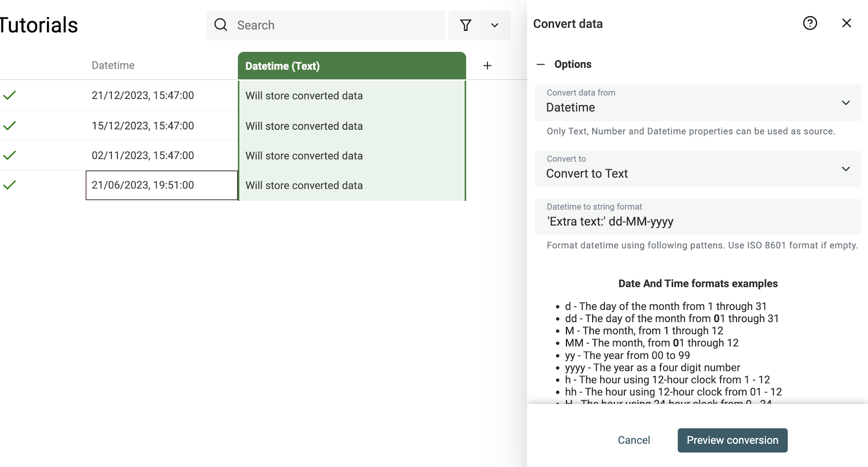Open the Convert to dropdown
The height and width of the screenshot is (467, 868).
click(x=845, y=168)
